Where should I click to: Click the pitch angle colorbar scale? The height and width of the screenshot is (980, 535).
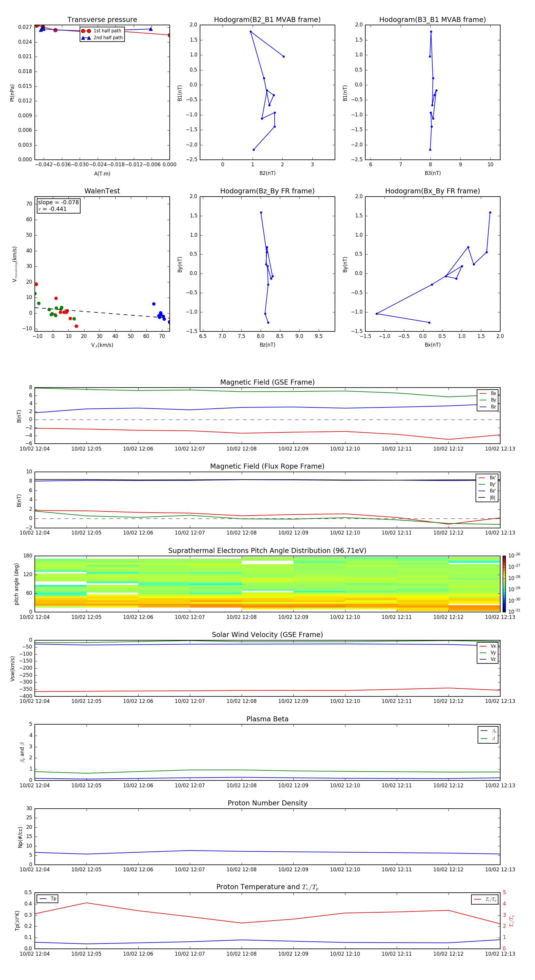[504, 584]
